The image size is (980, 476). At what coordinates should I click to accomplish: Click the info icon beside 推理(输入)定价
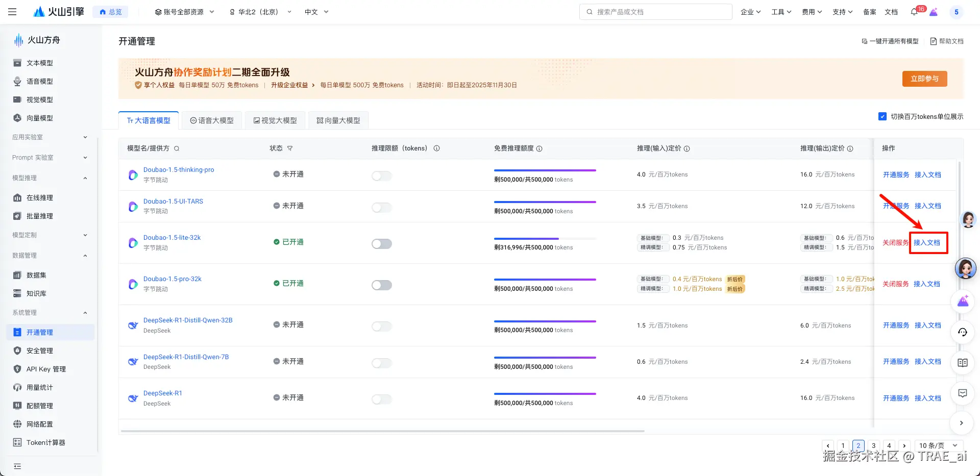(x=687, y=148)
